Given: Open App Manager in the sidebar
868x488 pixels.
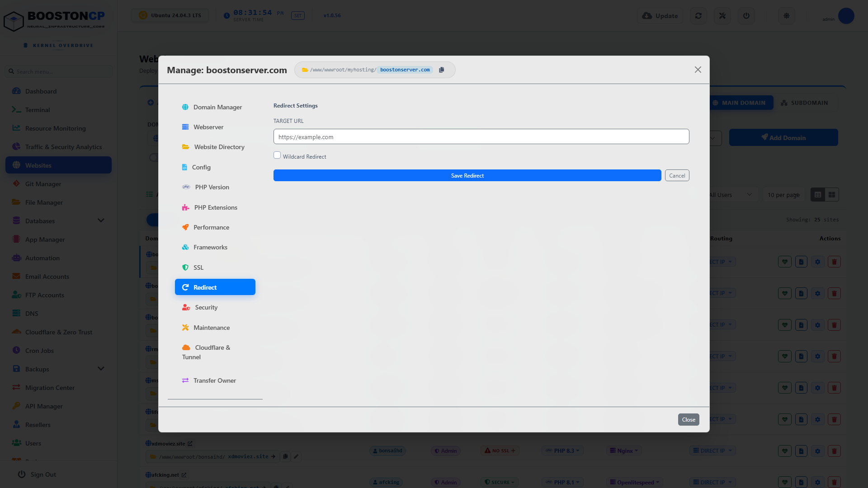Looking at the screenshot, I should click(x=58, y=239).
